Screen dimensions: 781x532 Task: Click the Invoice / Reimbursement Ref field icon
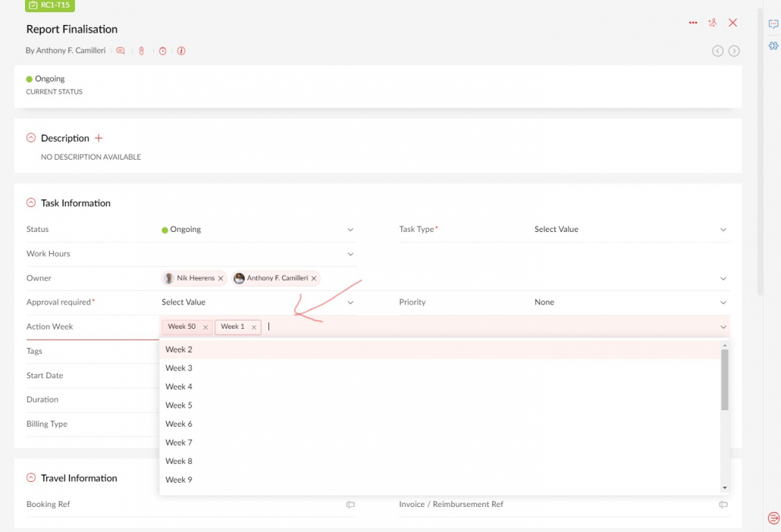(x=723, y=504)
